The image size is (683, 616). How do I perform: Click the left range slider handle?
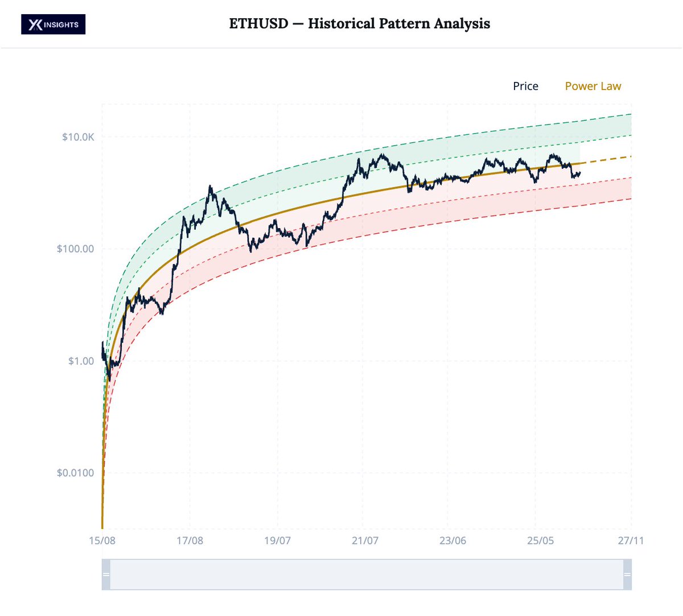pyautogui.click(x=106, y=574)
